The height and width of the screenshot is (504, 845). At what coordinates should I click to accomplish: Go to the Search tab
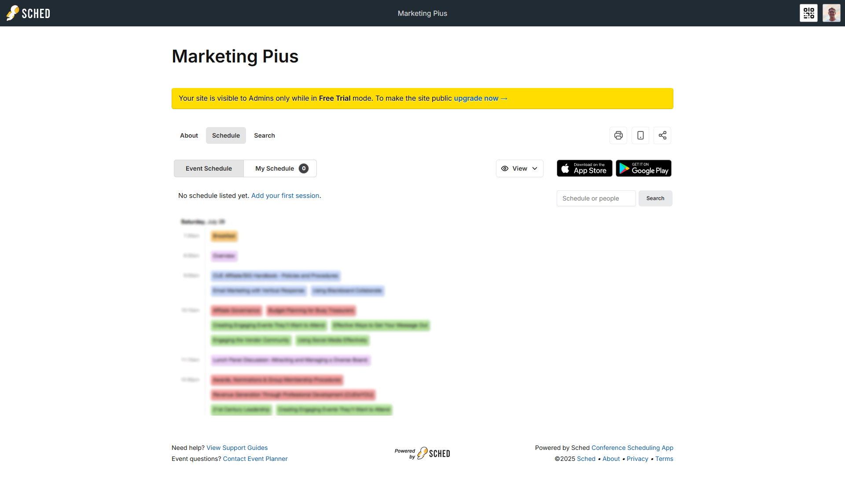[x=264, y=135]
